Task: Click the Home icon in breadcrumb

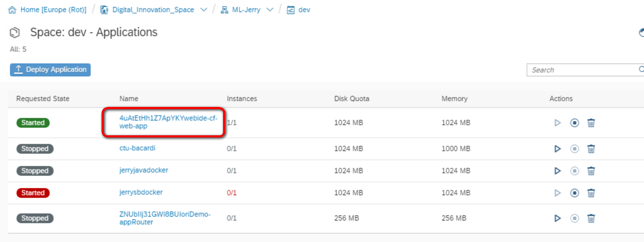Action: coord(12,10)
